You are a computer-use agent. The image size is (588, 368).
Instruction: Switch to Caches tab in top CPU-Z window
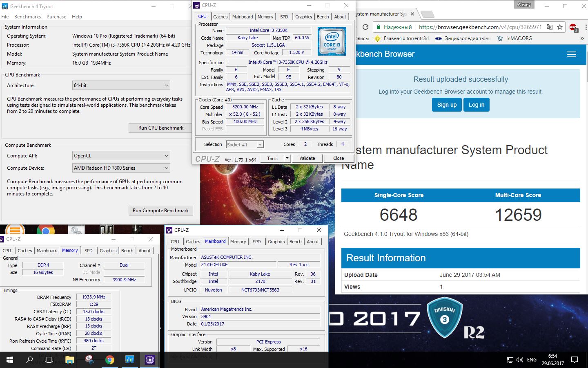point(220,17)
